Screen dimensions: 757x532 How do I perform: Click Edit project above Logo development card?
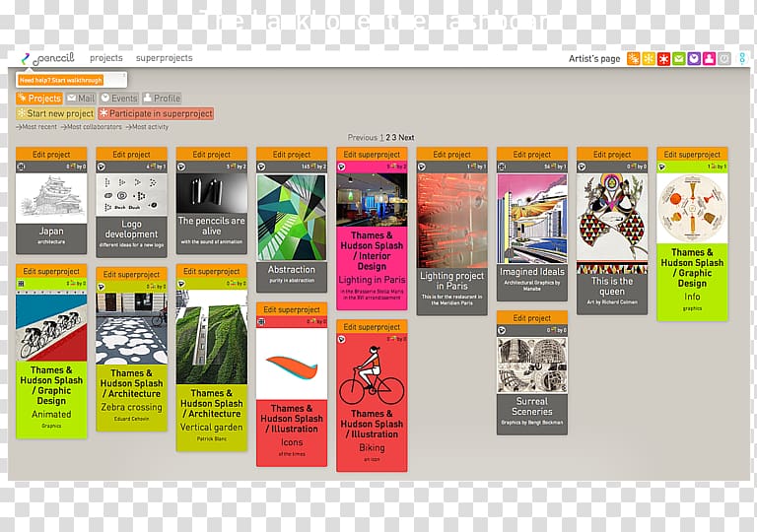click(x=131, y=155)
